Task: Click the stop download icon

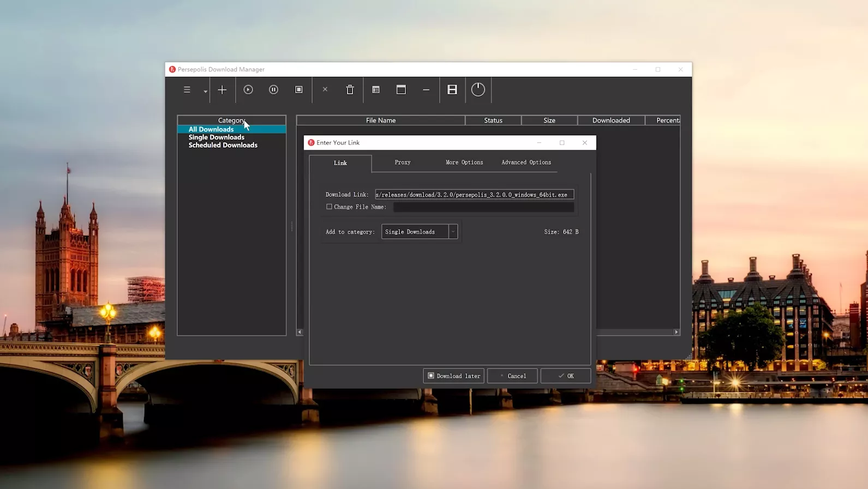Action: tap(299, 90)
